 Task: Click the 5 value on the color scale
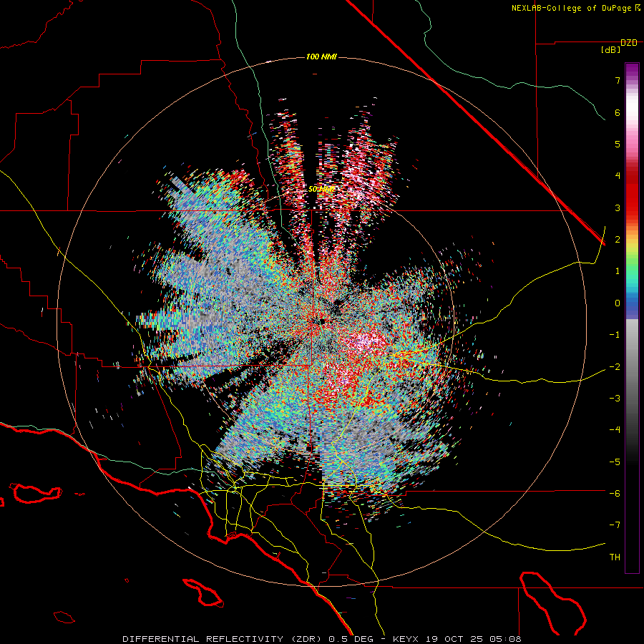(x=618, y=144)
